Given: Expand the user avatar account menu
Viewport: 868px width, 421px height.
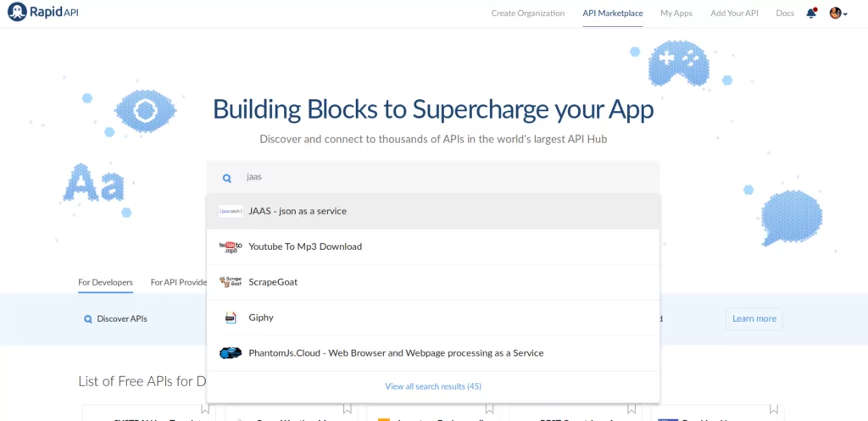Looking at the screenshot, I should (837, 14).
